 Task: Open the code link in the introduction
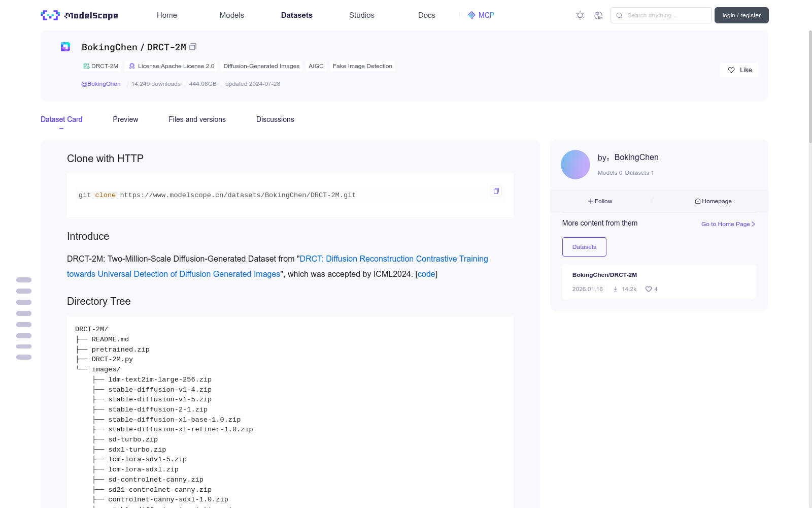(426, 274)
